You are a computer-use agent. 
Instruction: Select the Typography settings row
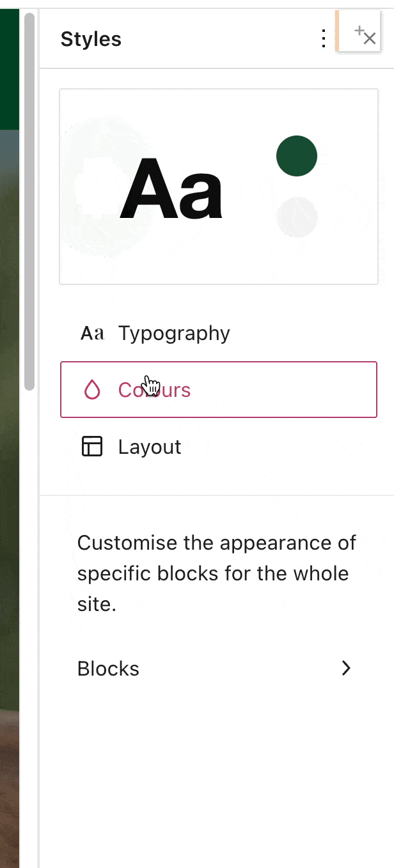(x=174, y=332)
